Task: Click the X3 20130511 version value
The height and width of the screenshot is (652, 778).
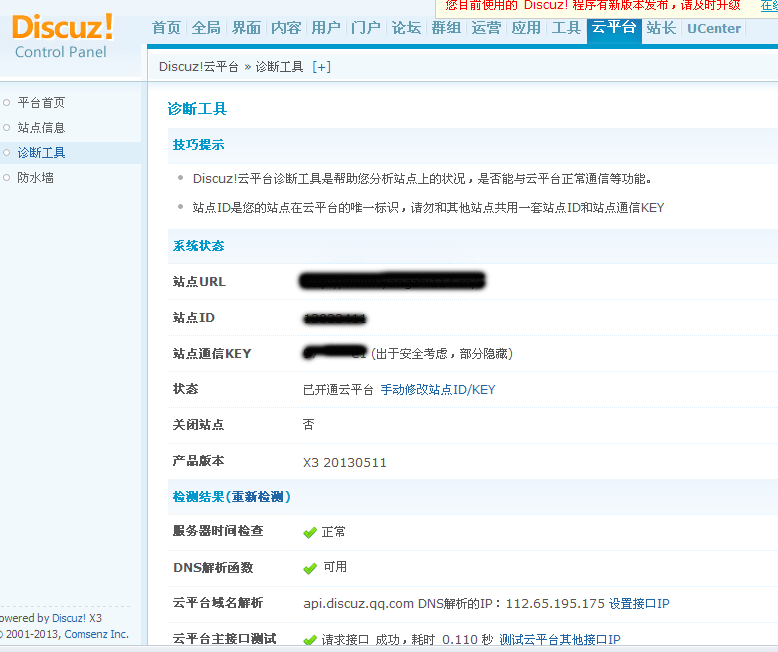Action: coord(345,462)
